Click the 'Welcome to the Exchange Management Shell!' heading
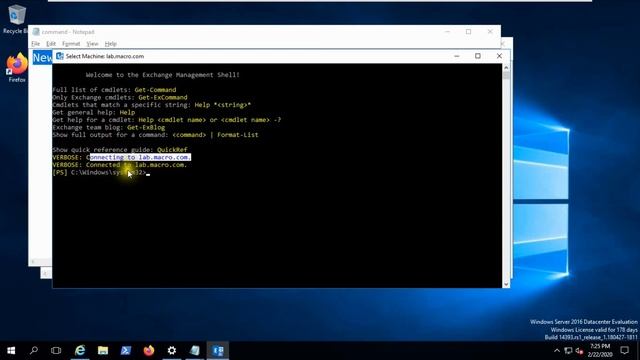This screenshot has width=640, height=360. [x=163, y=75]
